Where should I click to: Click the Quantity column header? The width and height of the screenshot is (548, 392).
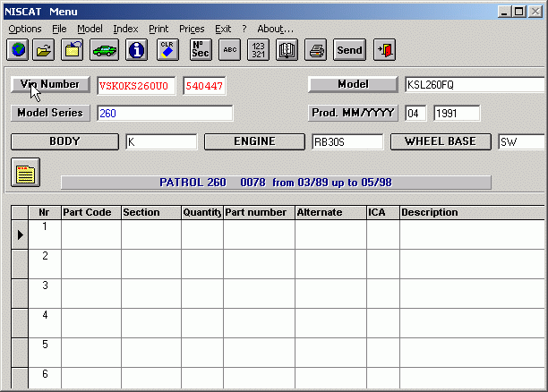point(202,212)
